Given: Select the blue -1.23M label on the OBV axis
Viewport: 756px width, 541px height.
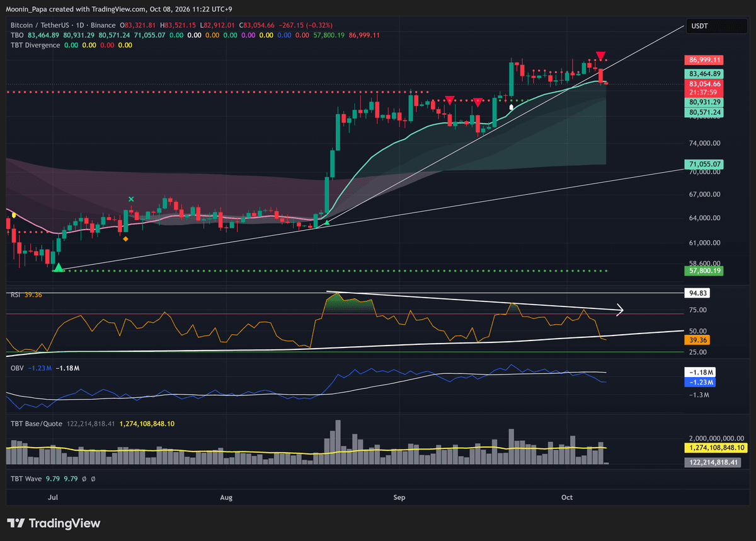Looking at the screenshot, I should pyautogui.click(x=701, y=382).
